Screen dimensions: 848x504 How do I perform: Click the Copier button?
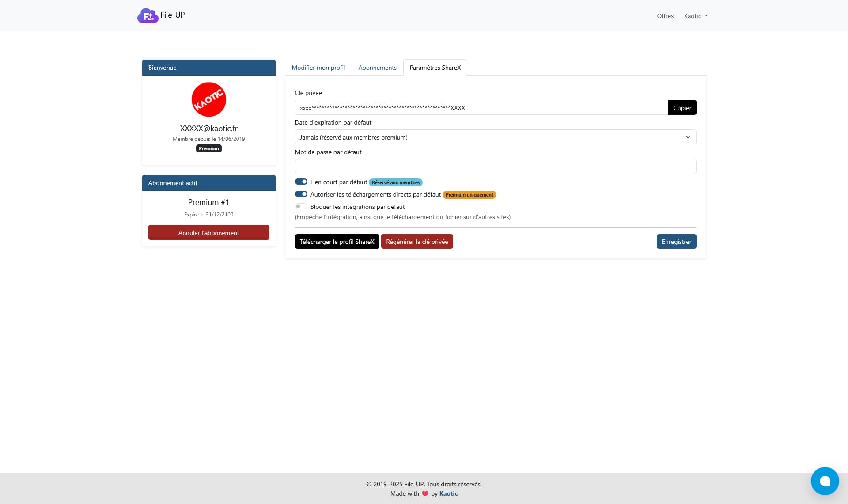tap(682, 108)
